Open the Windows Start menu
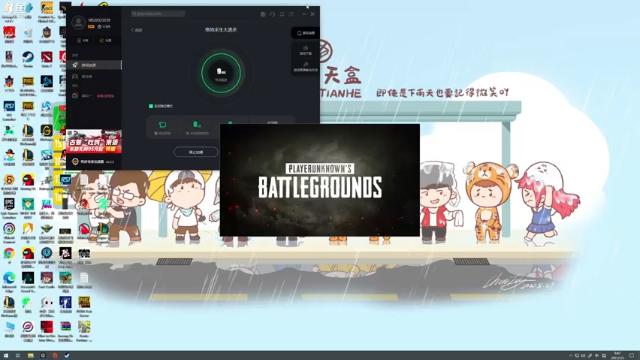 point(6,356)
